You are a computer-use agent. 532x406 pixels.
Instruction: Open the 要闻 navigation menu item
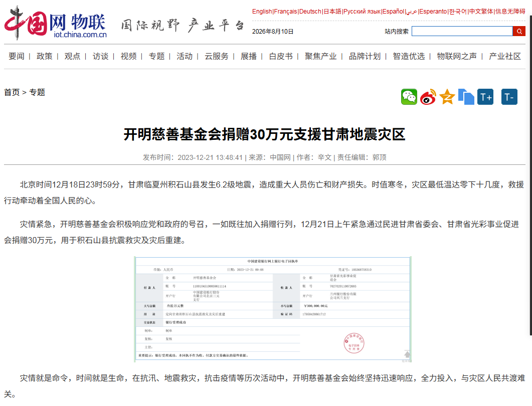point(16,56)
